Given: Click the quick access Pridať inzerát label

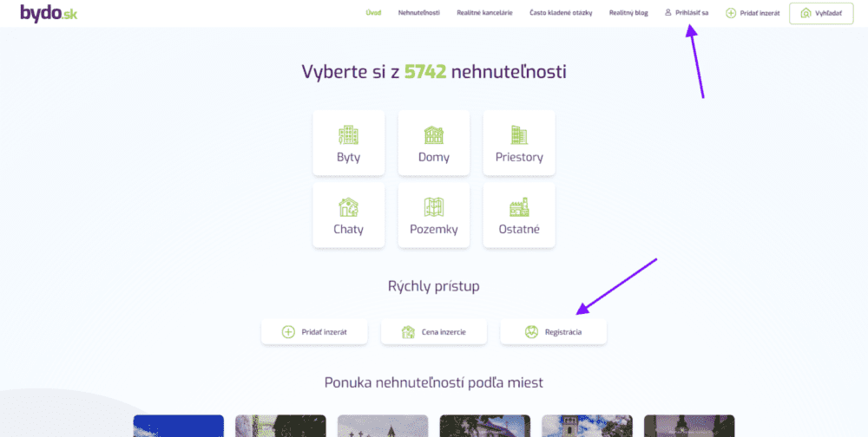Looking at the screenshot, I should tap(324, 332).
